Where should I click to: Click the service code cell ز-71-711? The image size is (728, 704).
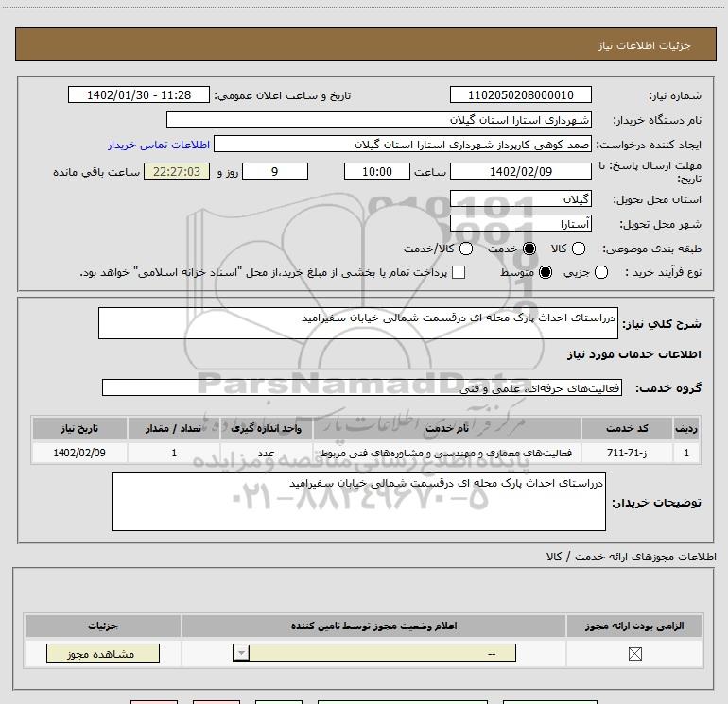coord(627,453)
